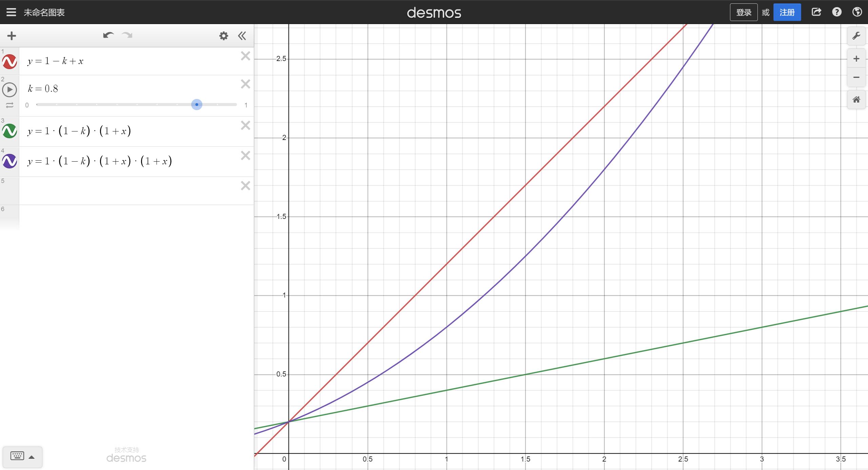The width and height of the screenshot is (868, 470).
Task: Zoom in on the graph
Action: (x=856, y=59)
